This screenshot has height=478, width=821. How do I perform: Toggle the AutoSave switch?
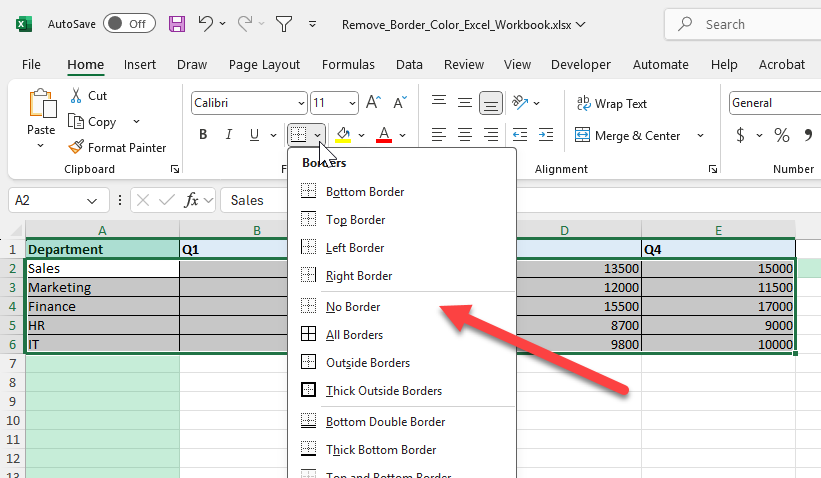(129, 23)
